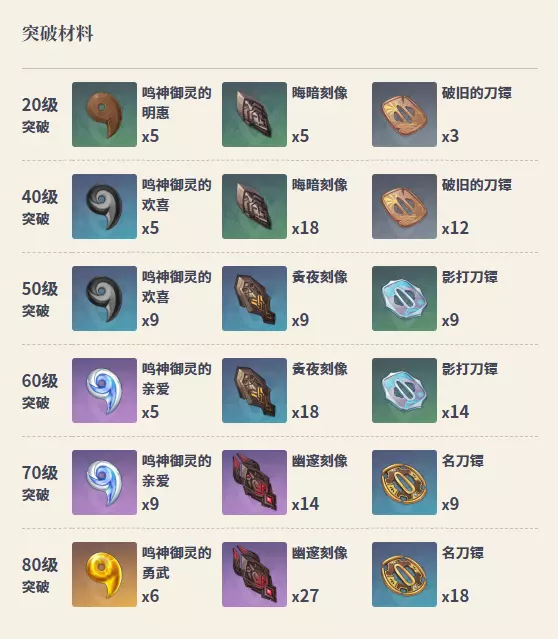Open the 名刀镡 icon in 70级 row
558x639 pixels.
click(x=404, y=483)
